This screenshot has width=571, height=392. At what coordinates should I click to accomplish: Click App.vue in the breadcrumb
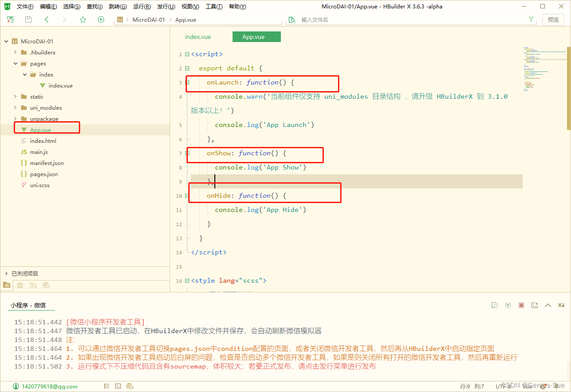click(186, 19)
